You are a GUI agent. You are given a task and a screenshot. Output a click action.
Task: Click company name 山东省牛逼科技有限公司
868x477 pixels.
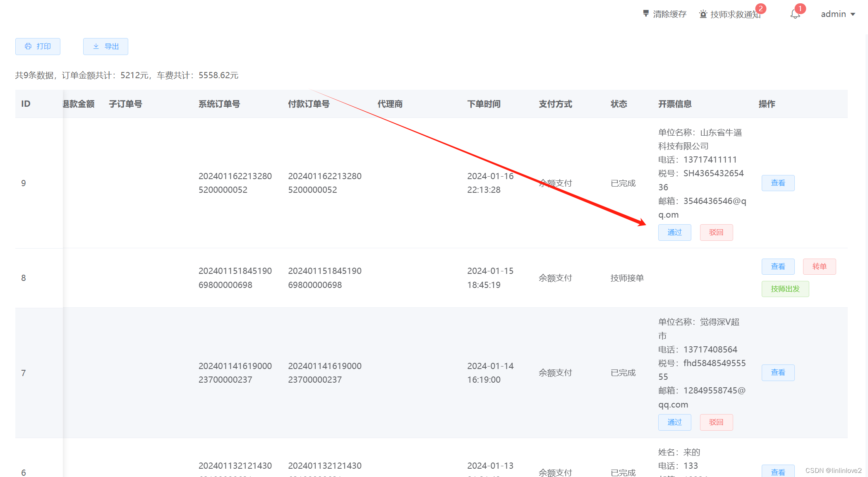700,139
